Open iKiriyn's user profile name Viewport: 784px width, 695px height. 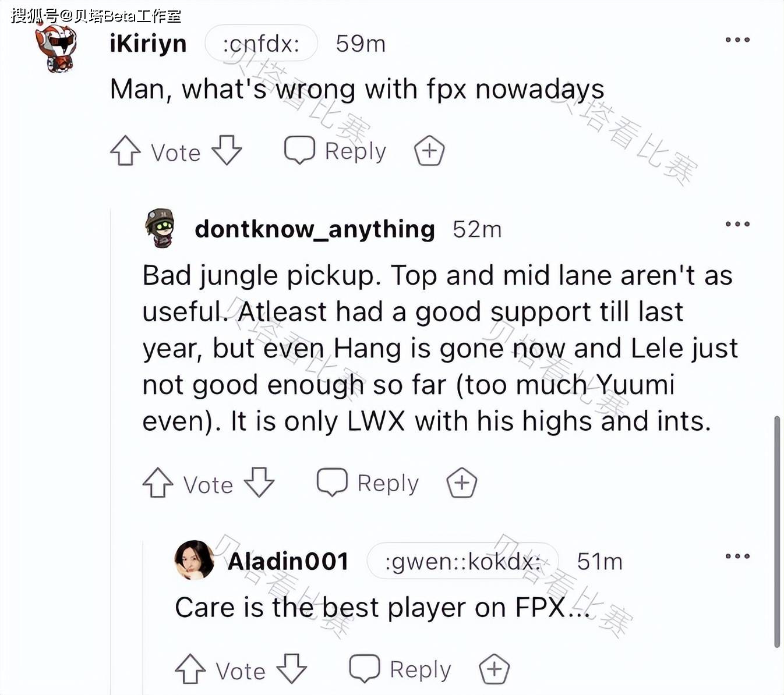point(148,44)
